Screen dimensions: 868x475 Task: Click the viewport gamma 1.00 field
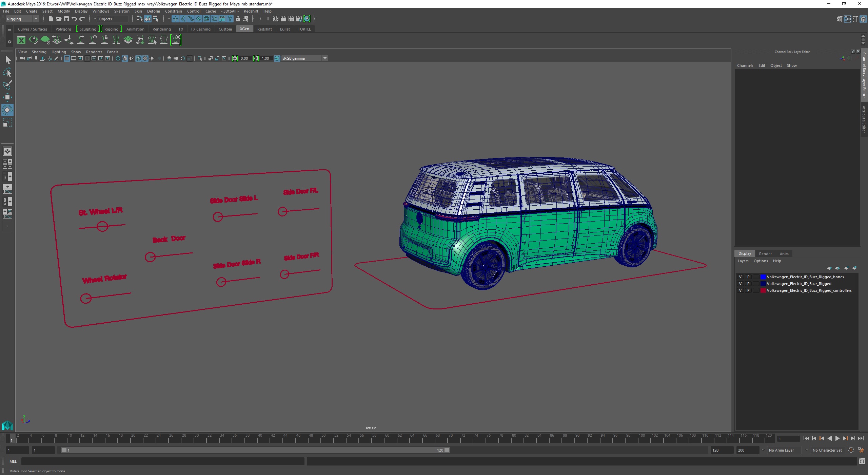coord(267,58)
